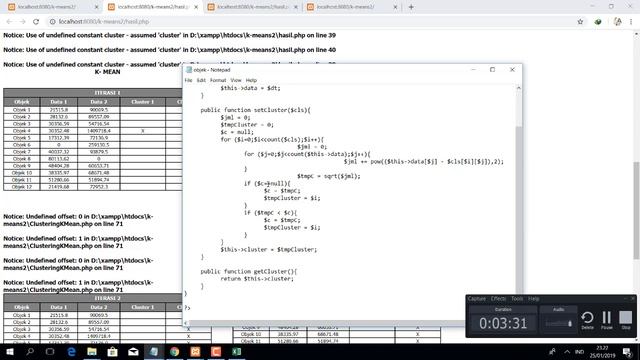
Task: Open the Notepad View menu
Action: pos(236,80)
